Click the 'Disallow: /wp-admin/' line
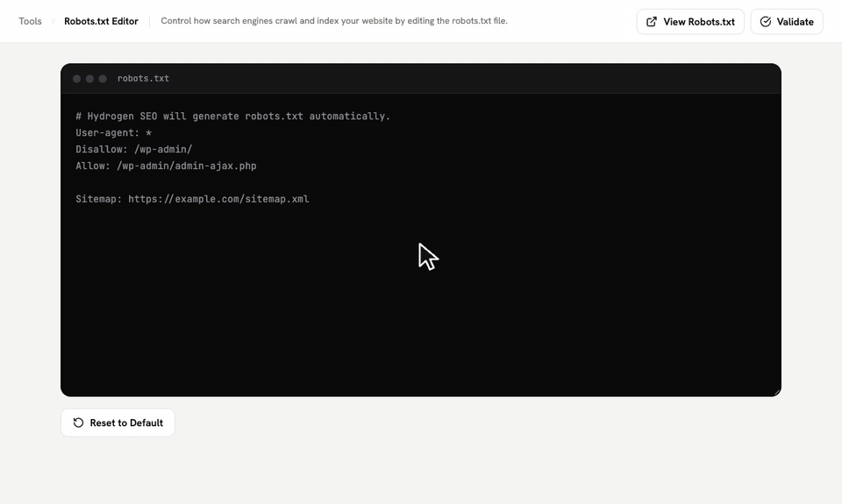 [133, 150]
